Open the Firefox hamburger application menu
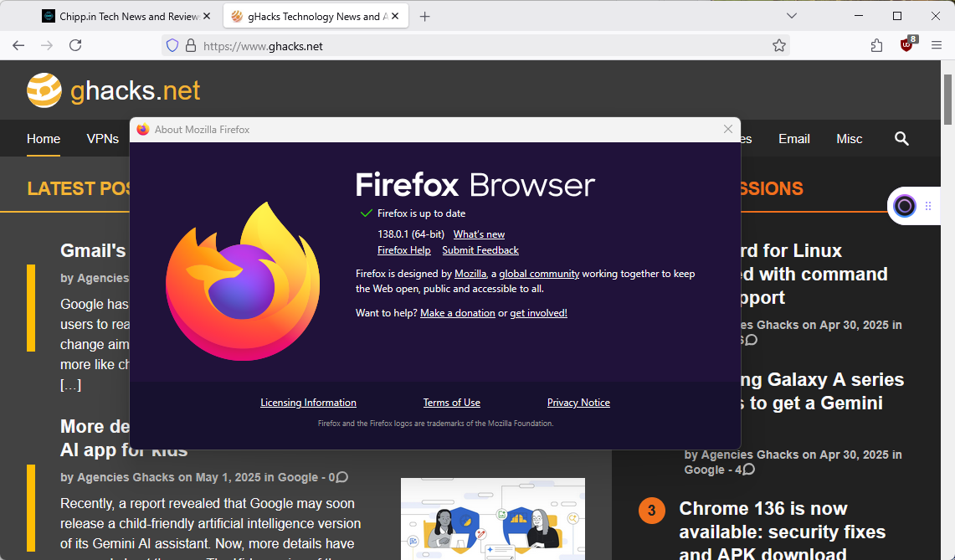Image resolution: width=955 pixels, height=560 pixels. pyautogui.click(x=937, y=46)
